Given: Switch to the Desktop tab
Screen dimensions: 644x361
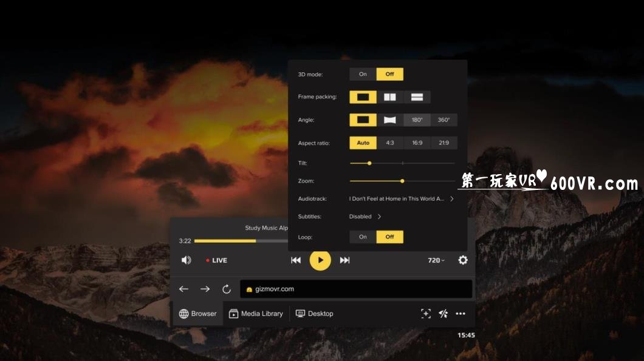Looking at the screenshot, I should [x=314, y=314].
